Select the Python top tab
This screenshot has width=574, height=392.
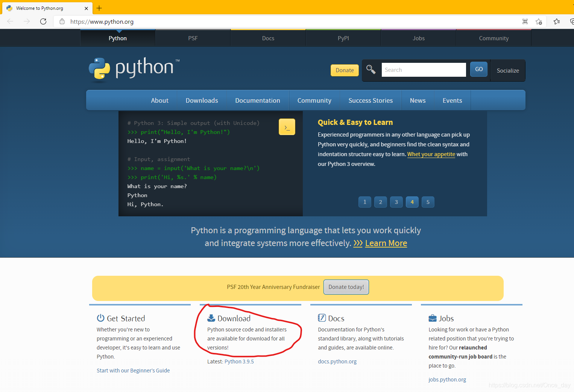[118, 38]
